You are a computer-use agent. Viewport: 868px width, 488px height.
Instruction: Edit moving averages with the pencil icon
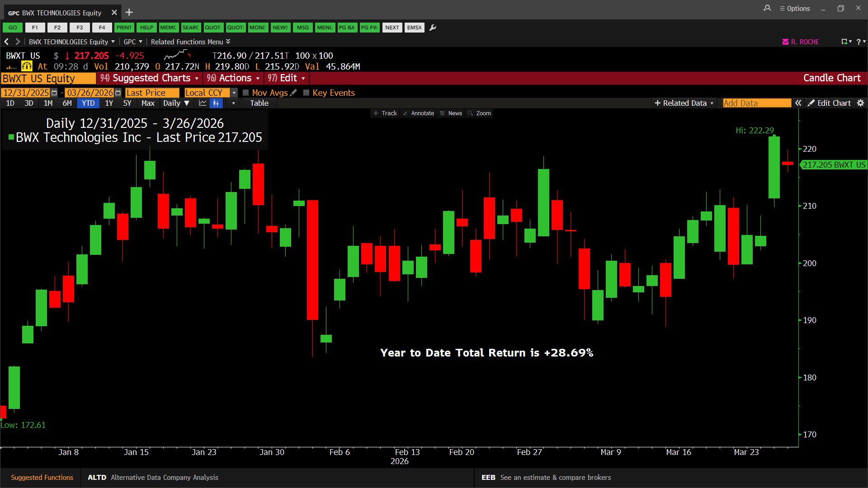coord(293,93)
